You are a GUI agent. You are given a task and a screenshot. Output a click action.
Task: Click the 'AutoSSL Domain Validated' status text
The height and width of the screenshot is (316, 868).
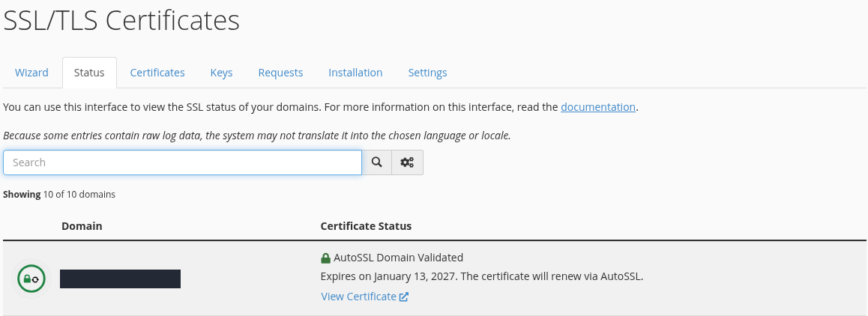(399, 258)
